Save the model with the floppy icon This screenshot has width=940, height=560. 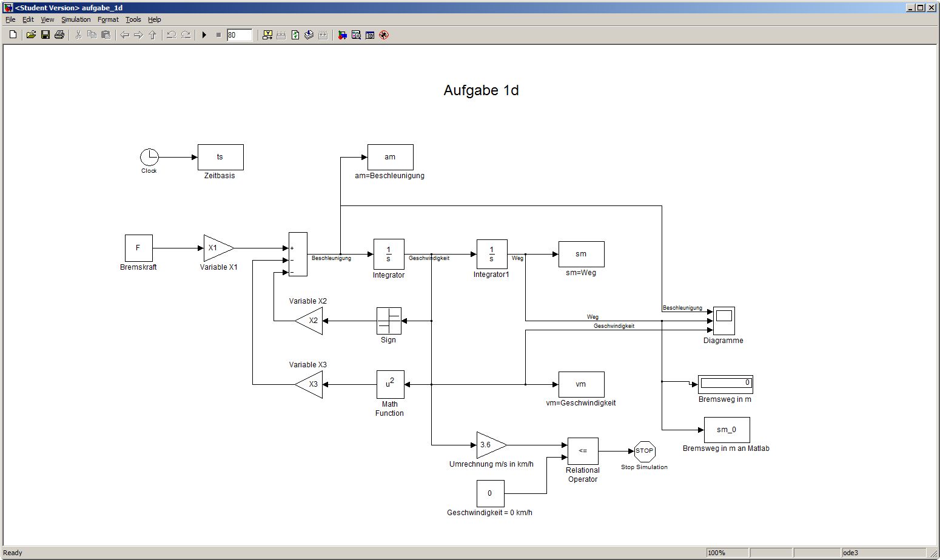click(x=45, y=35)
